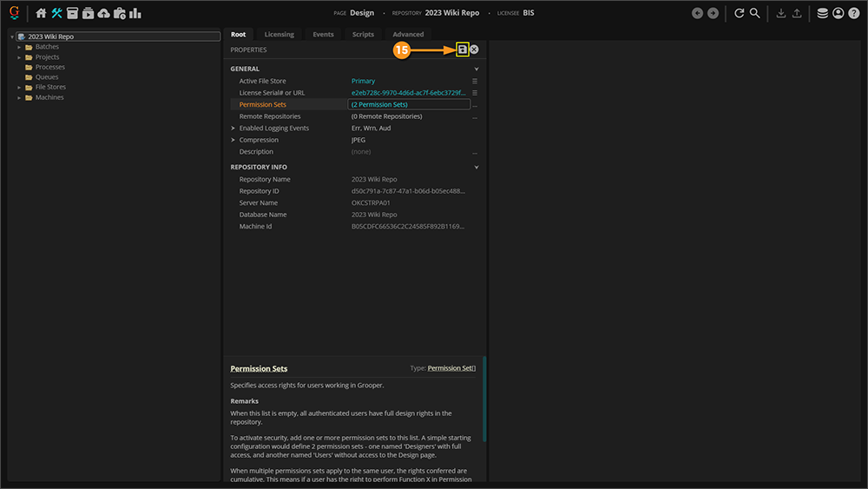Screen dimensions: 868x489
Task: Open Active File Store list menu
Action: coord(475,81)
